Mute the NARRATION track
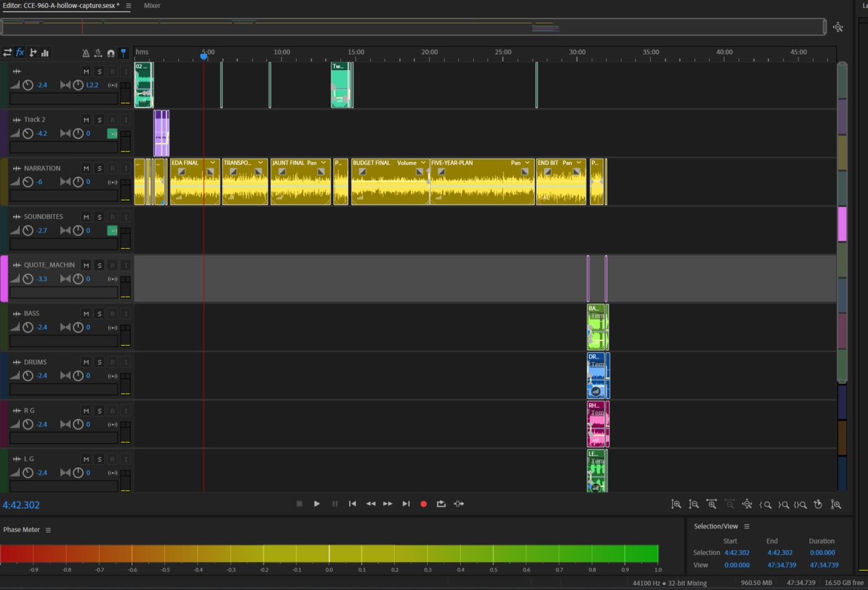Viewport: 868px width, 590px height. pos(86,168)
